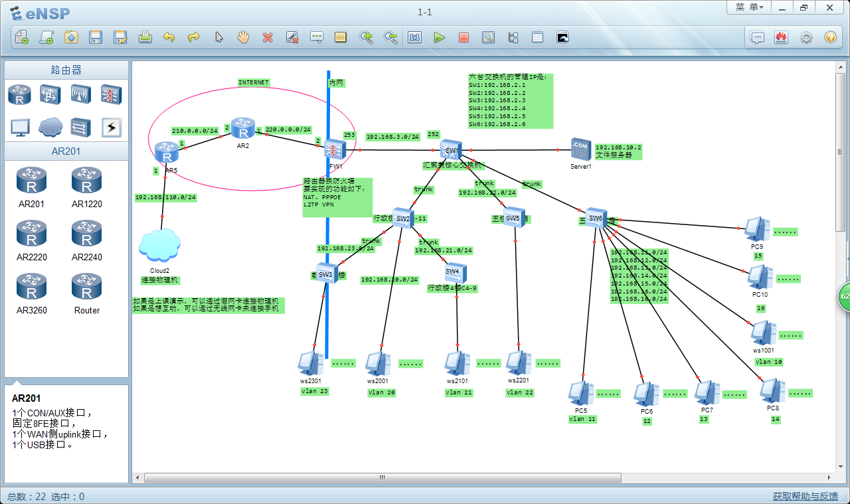Click the 获取帮助与反馈 link

click(805, 496)
